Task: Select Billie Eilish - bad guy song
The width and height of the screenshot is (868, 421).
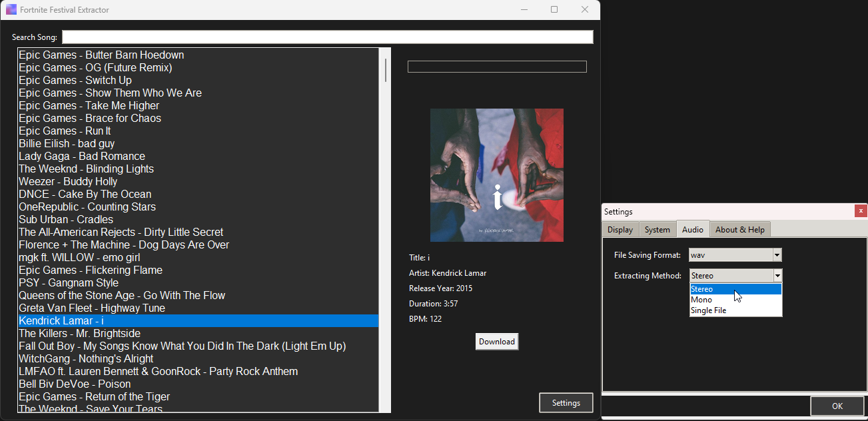Action: 67,144
